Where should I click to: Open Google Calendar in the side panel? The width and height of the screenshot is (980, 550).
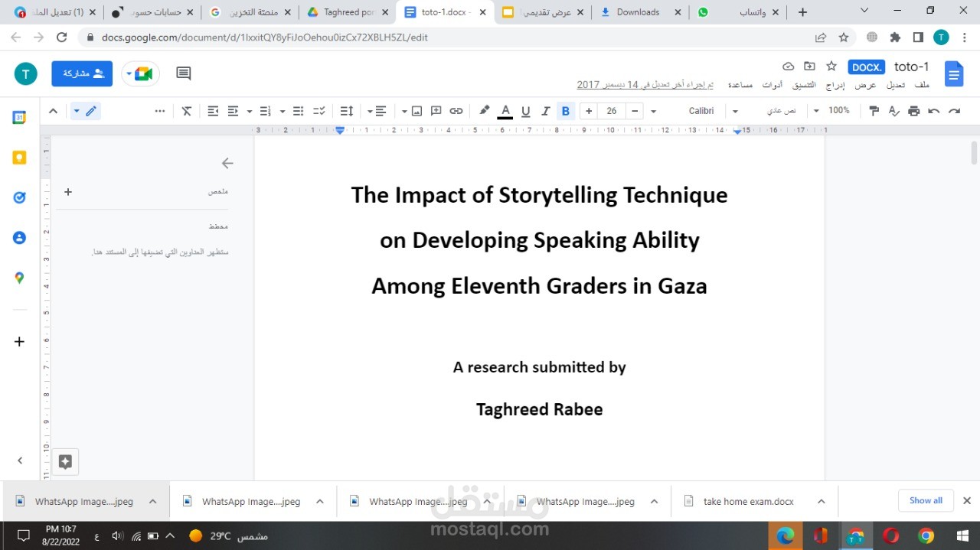click(x=19, y=118)
